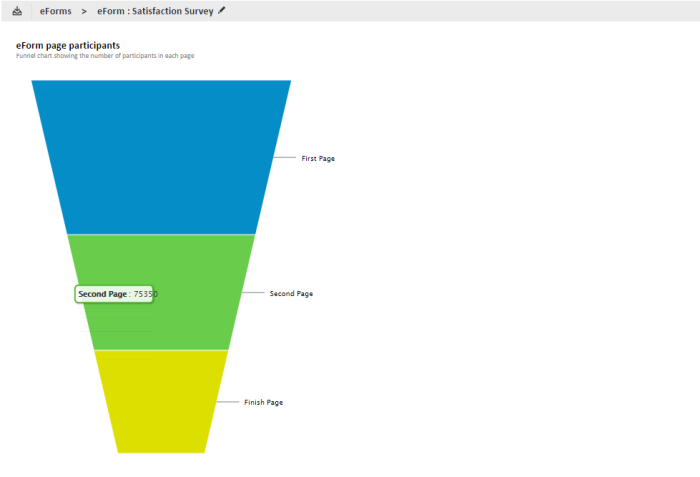Click the divider between green and yellow segments

[161, 350]
